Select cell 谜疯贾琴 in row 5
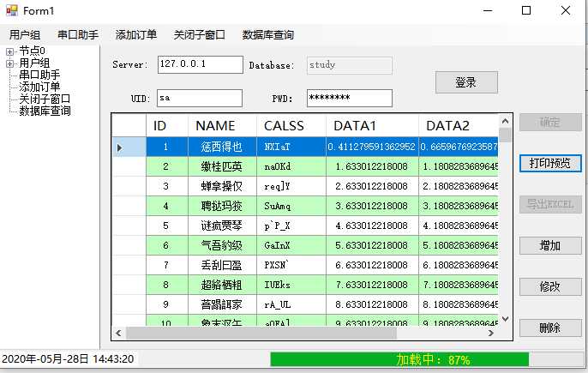 point(222,226)
